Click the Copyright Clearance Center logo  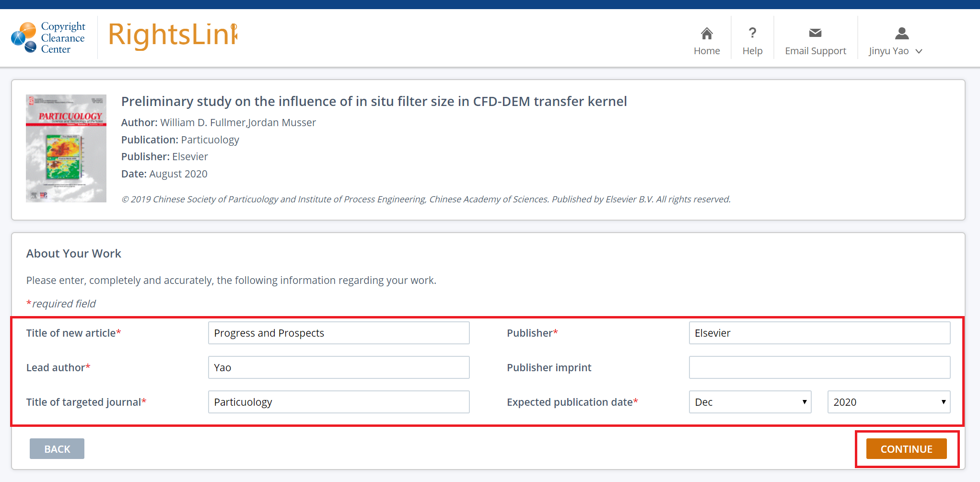point(48,37)
